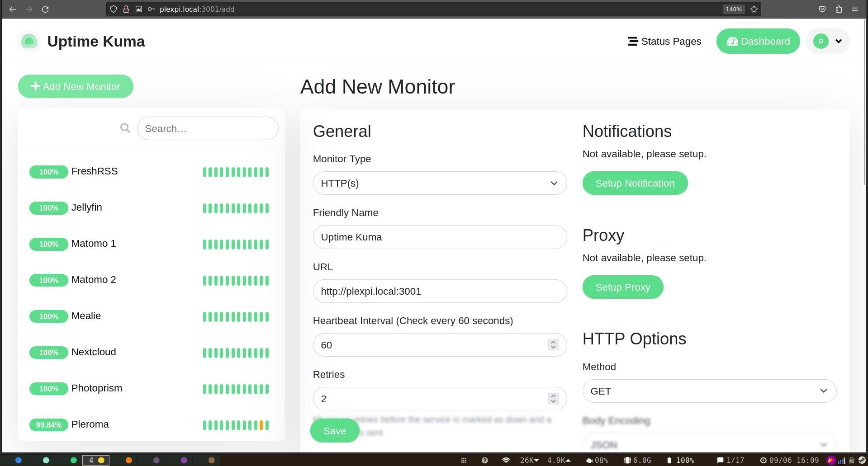Open the HTTP Method dropdown showing GET

[x=709, y=391]
